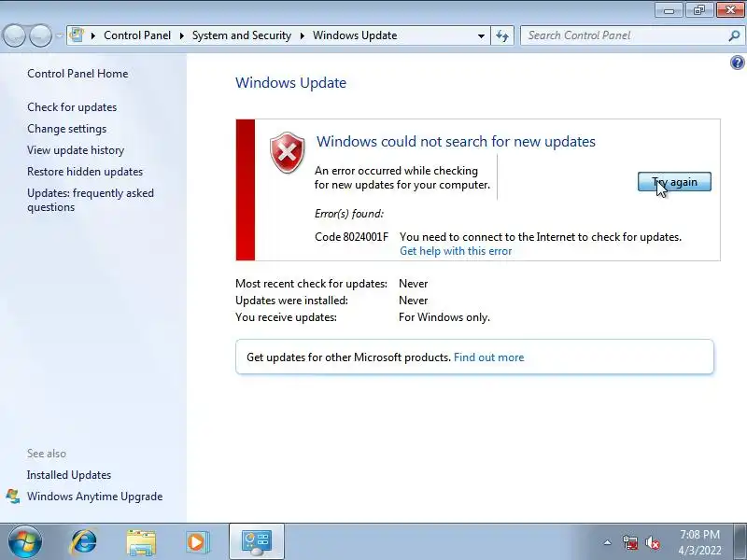Screen dimensions: 747x560
Task: Open the address bar history dropdown
Action: tap(481, 35)
